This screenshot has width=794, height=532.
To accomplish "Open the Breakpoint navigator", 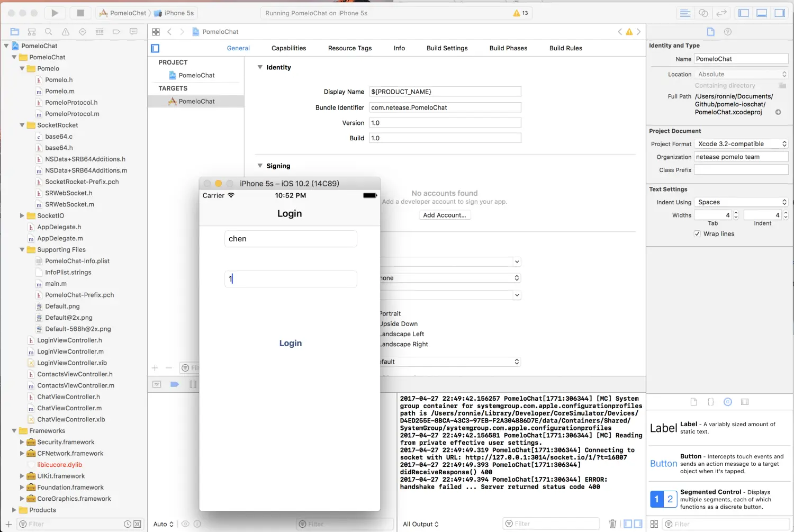I will 116,32.
